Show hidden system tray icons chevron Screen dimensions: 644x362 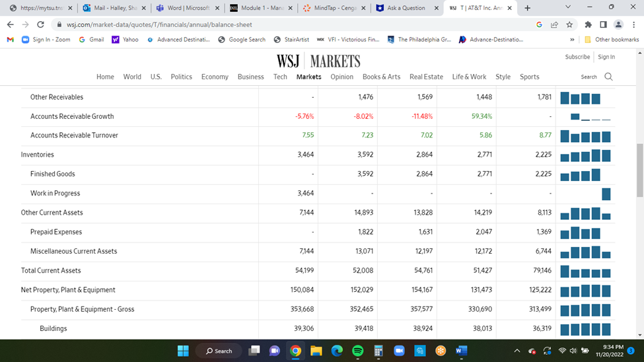[517, 351]
